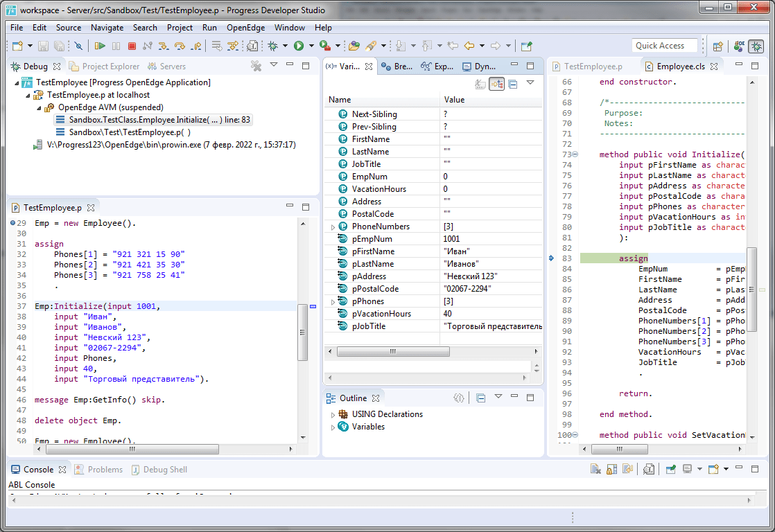Expand Variables node in Outline
Image resolution: width=775 pixels, height=532 pixels.
point(333,427)
